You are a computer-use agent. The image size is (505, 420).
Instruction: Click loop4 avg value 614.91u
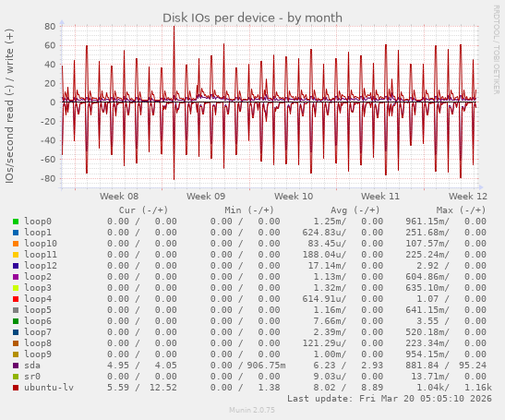tap(324, 298)
